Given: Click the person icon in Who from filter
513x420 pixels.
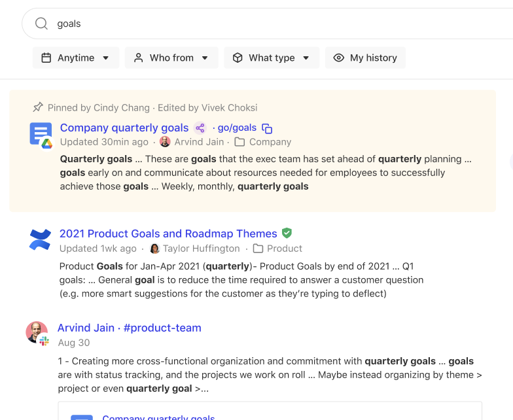Looking at the screenshot, I should click(x=139, y=58).
